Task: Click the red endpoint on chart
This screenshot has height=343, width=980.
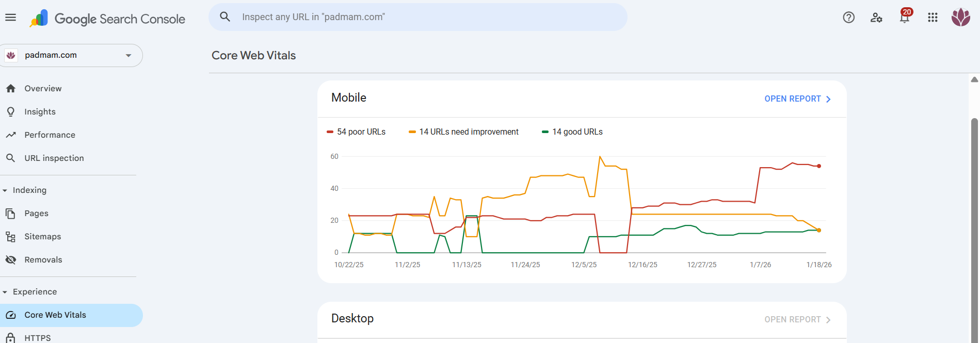Action: pos(819,166)
